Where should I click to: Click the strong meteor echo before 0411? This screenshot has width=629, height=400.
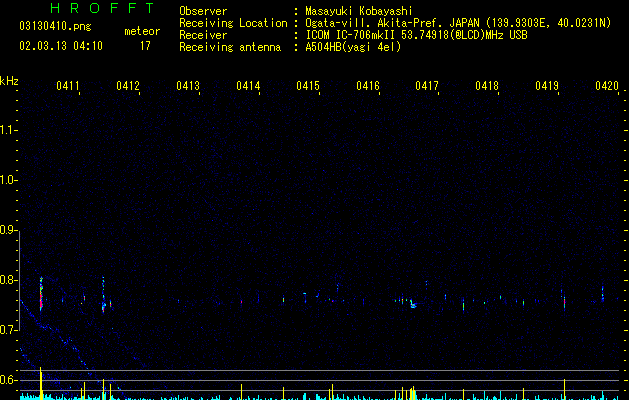[41, 294]
